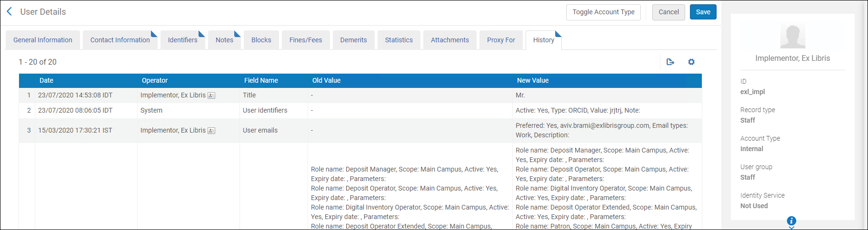Open the Proxy For tab
Viewport: 868px width, 230px height.
(x=501, y=40)
